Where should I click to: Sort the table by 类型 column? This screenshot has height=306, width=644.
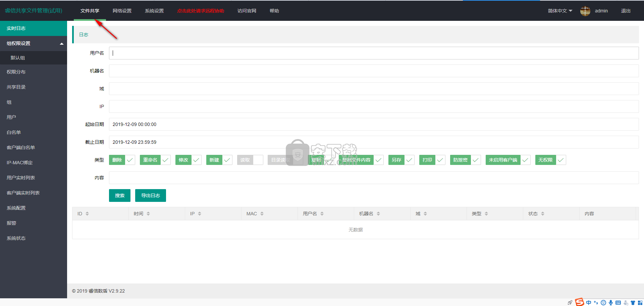pyautogui.click(x=486, y=214)
